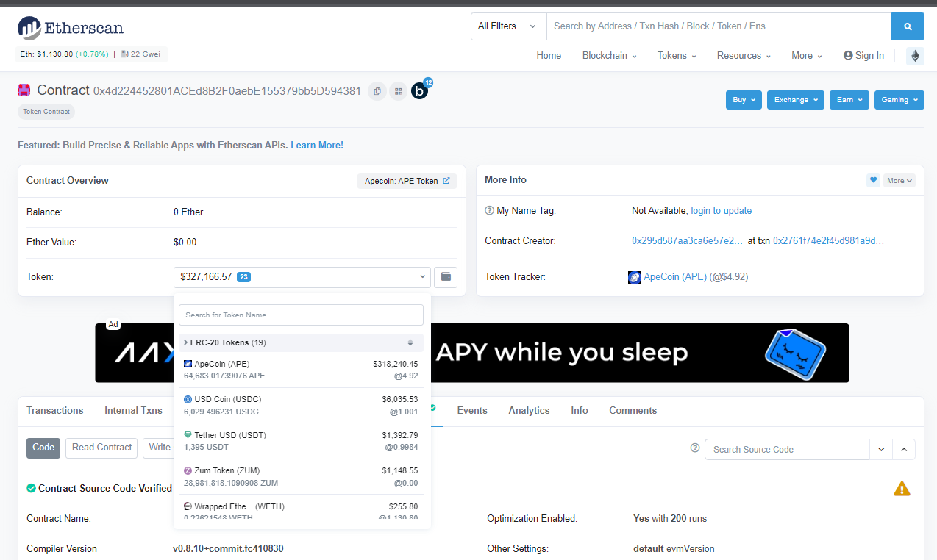Click the Code button
The image size is (937, 560).
[43, 448]
